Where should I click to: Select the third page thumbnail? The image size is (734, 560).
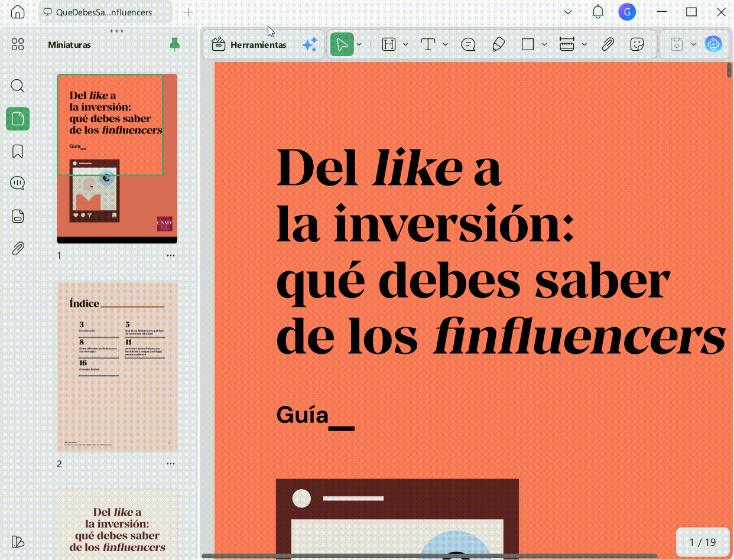117,524
